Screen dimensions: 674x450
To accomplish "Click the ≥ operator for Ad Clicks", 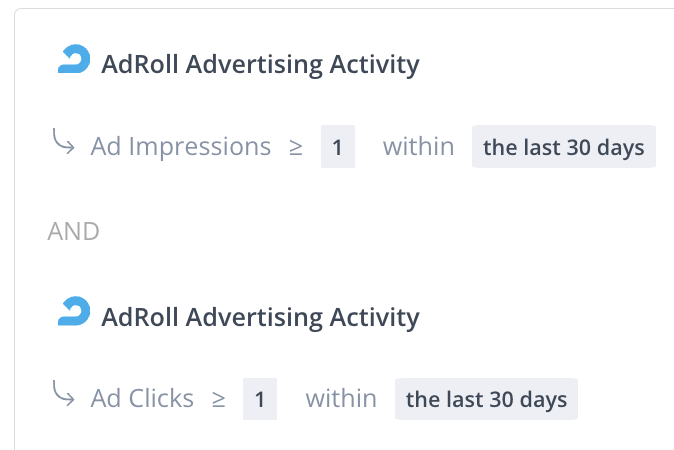I will pos(219,400).
